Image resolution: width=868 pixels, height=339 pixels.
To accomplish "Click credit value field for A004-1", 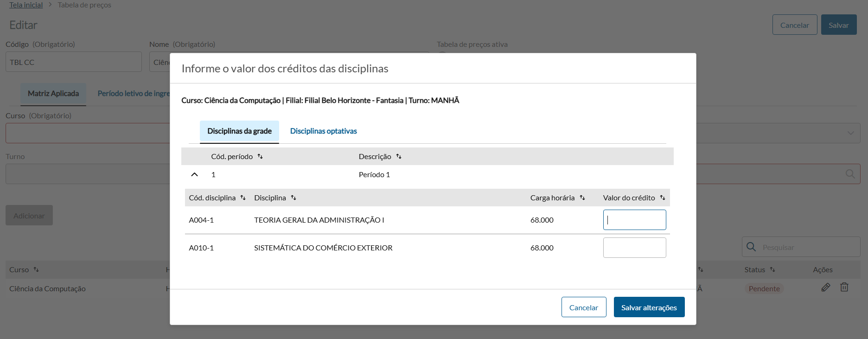I will click(x=634, y=220).
